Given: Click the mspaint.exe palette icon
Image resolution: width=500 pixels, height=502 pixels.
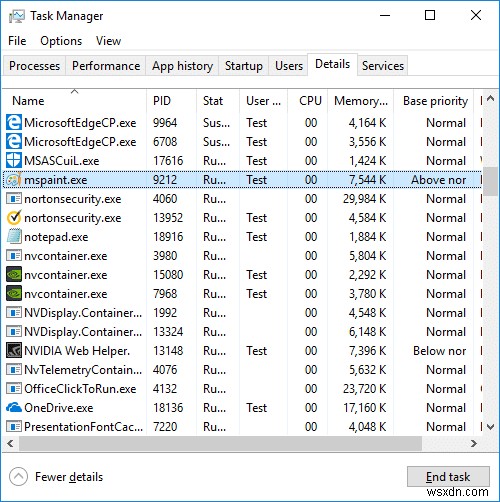Looking at the screenshot, I should (x=14, y=180).
